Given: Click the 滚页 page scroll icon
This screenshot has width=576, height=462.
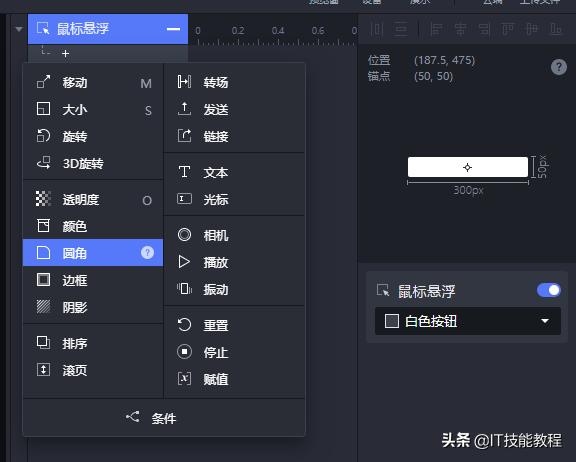Looking at the screenshot, I should coord(43,369).
